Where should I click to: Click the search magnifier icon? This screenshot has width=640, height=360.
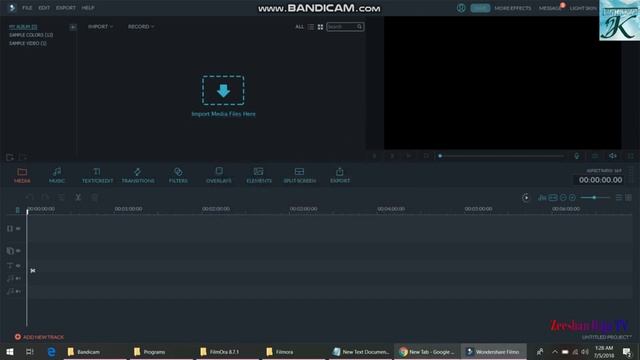(x=360, y=27)
